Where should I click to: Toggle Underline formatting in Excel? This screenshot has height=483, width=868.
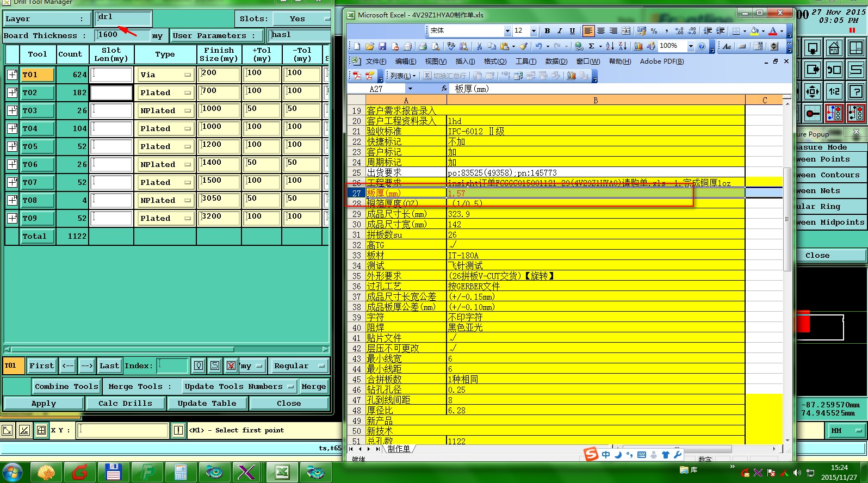click(572, 31)
